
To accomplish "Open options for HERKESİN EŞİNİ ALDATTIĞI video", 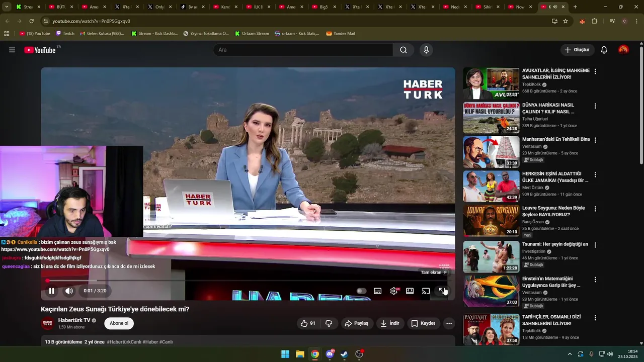I will point(595,175).
